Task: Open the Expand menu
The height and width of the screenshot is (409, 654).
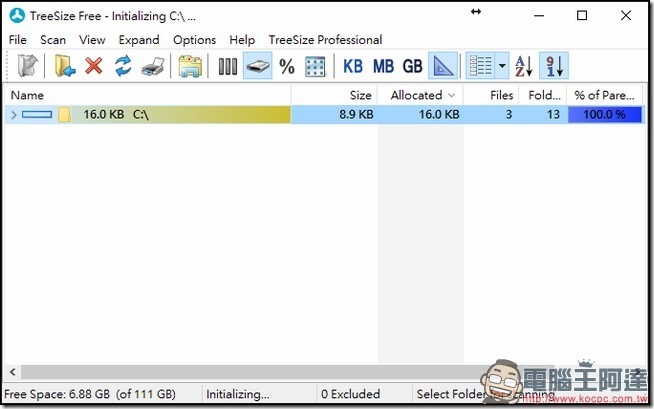Action: [139, 40]
